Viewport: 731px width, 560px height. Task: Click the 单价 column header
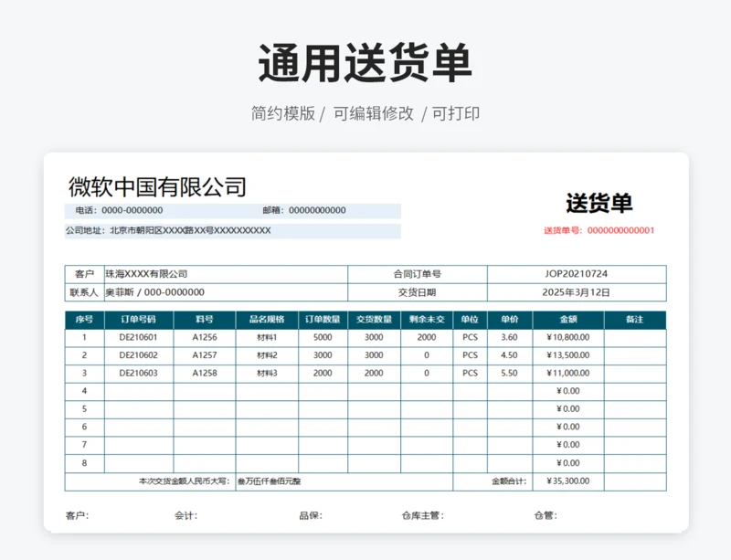[510, 320]
